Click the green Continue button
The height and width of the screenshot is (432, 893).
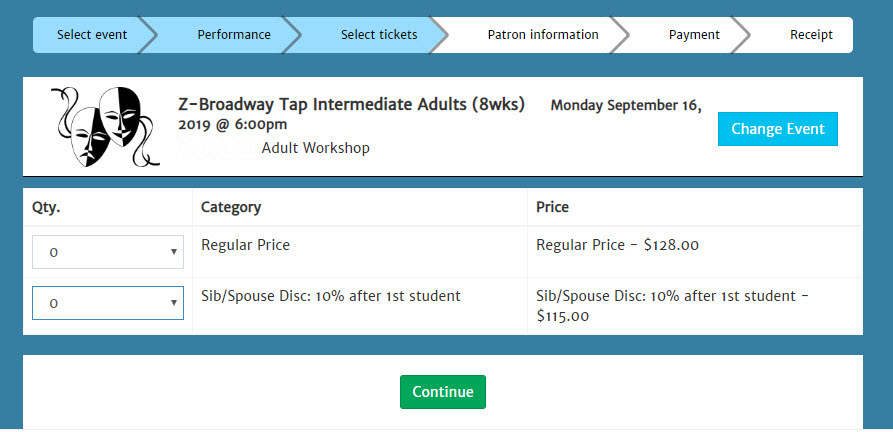(443, 392)
